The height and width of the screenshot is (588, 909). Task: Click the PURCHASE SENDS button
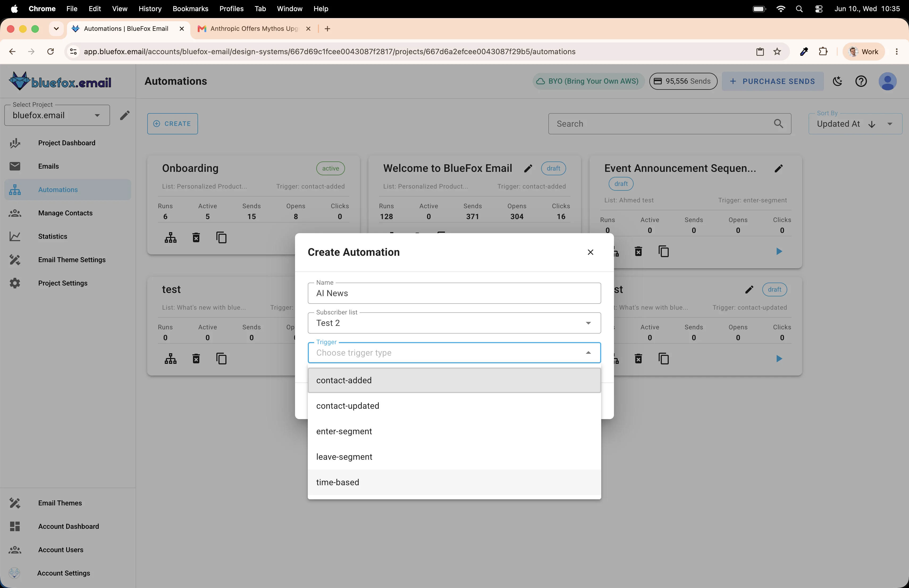pyautogui.click(x=772, y=81)
